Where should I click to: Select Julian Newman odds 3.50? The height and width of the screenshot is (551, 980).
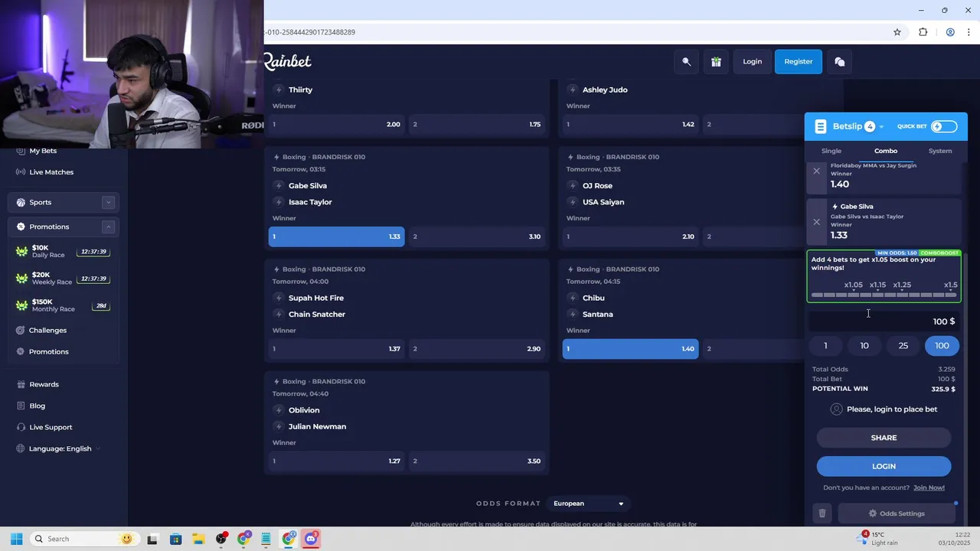coord(477,461)
